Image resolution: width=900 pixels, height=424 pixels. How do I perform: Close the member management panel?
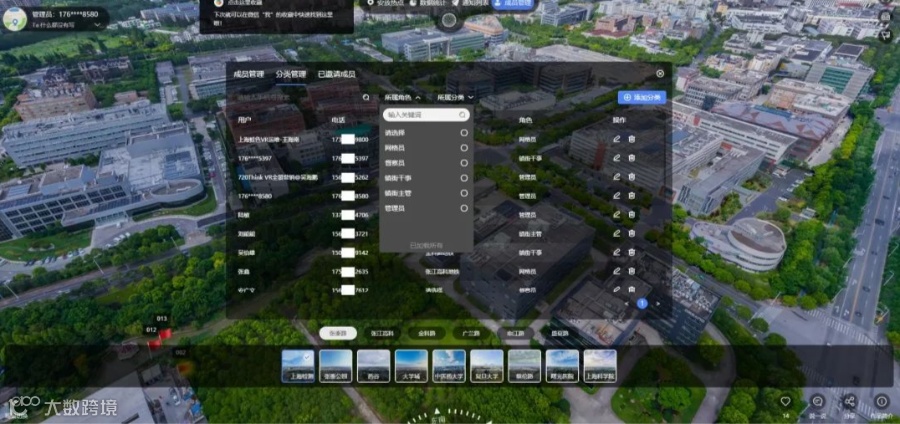pyautogui.click(x=660, y=73)
